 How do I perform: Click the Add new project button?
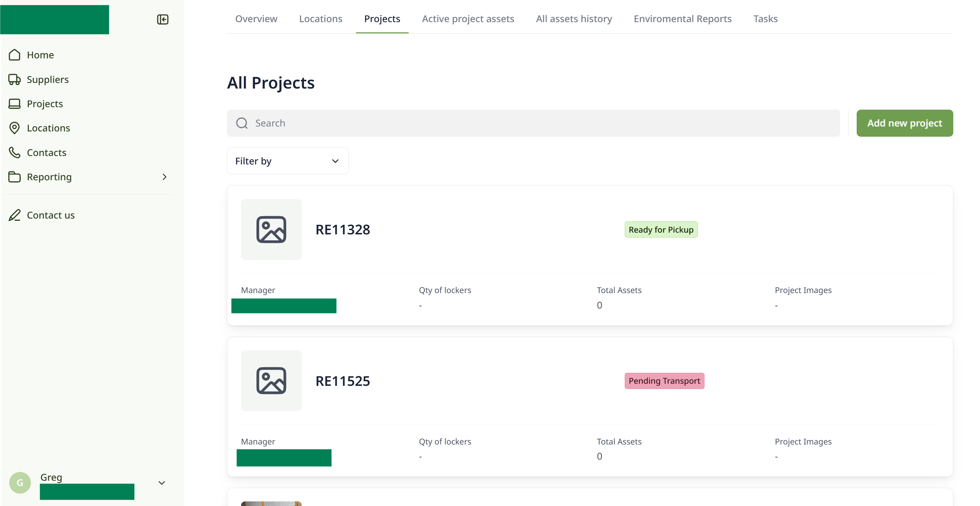click(x=904, y=123)
